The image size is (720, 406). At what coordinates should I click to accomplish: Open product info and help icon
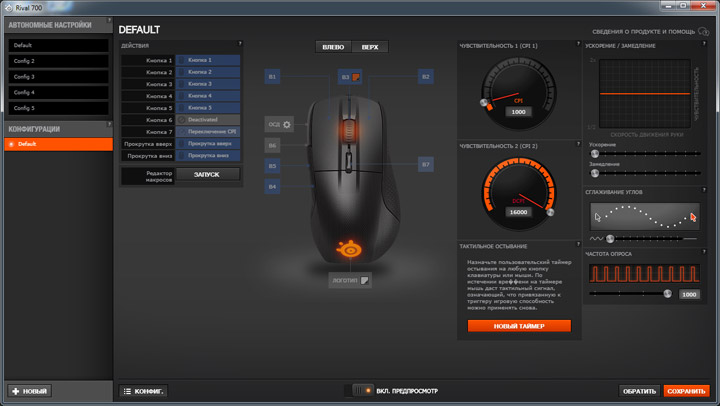pos(703,31)
